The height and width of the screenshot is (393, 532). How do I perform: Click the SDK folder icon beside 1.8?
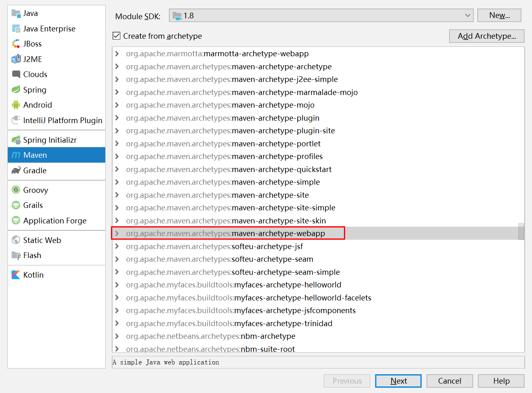pyautogui.click(x=177, y=16)
